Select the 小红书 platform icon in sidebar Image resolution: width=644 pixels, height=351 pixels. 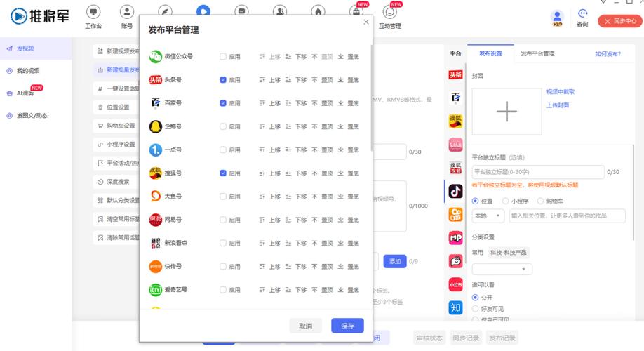[x=455, y=284]
